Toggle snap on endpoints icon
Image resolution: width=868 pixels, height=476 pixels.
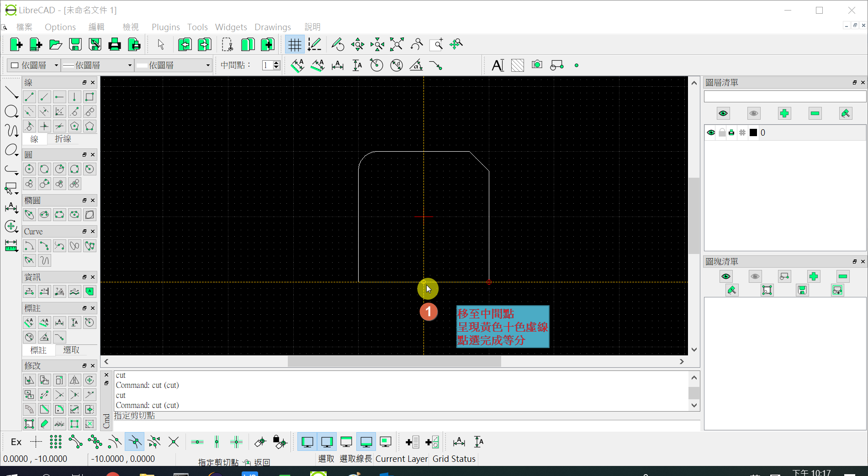[75, 442]
